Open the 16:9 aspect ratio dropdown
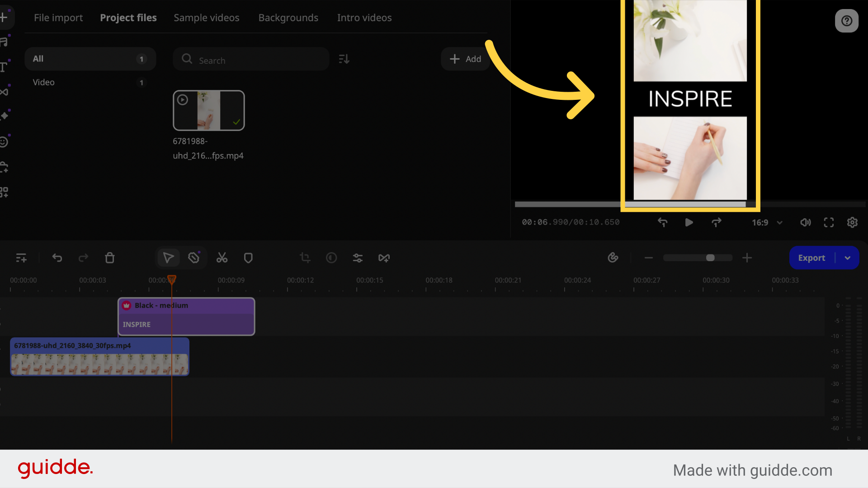This screenshot has width=868, height=488. coord(766,222)
